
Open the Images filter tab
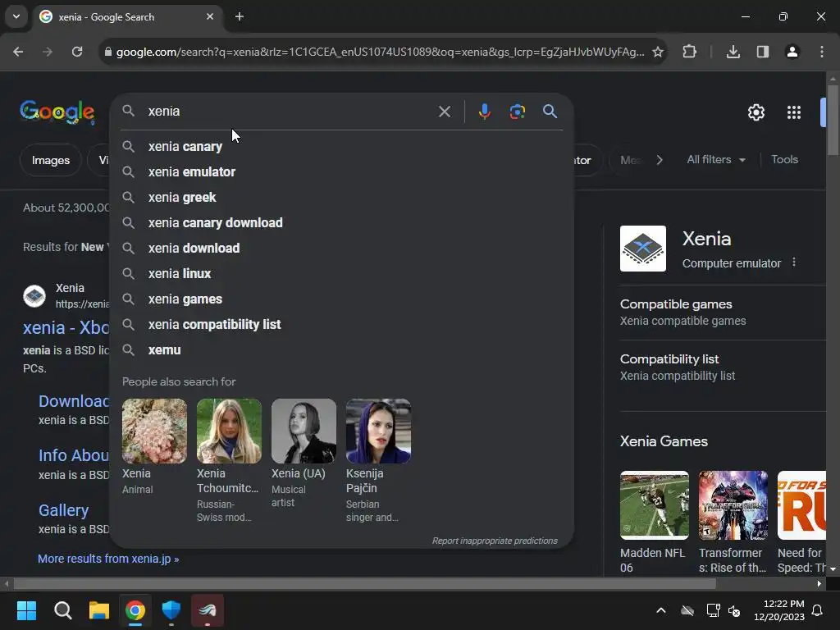pos(50,160)
